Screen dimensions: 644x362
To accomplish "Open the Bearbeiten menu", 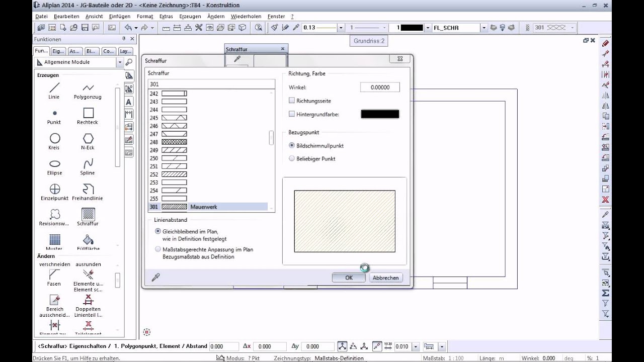I will [66, 16].
